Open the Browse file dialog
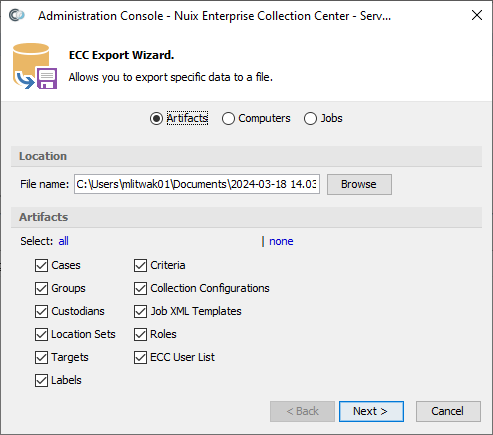The image size is (493, 435). point(359,184)
